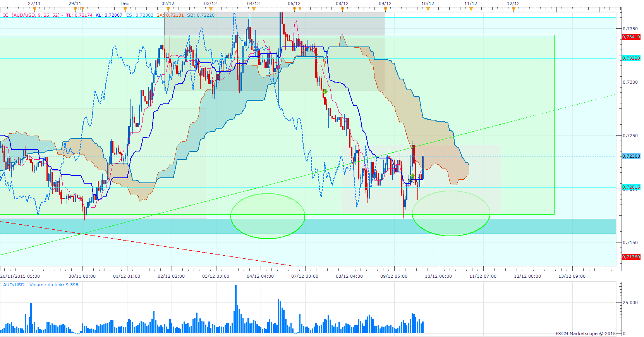Click the orange marker under 08/12
Image resolution: width=644 pixels, height=337 pixels.
pos(342,9)
